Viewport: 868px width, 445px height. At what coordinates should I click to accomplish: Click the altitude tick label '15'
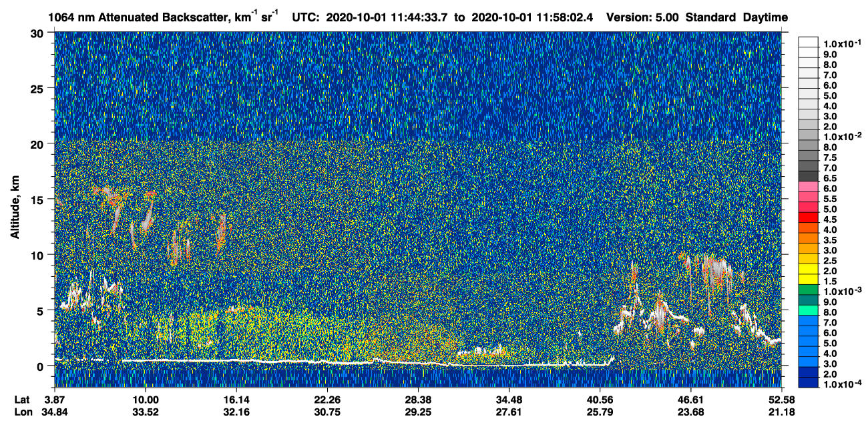point(39,199)
